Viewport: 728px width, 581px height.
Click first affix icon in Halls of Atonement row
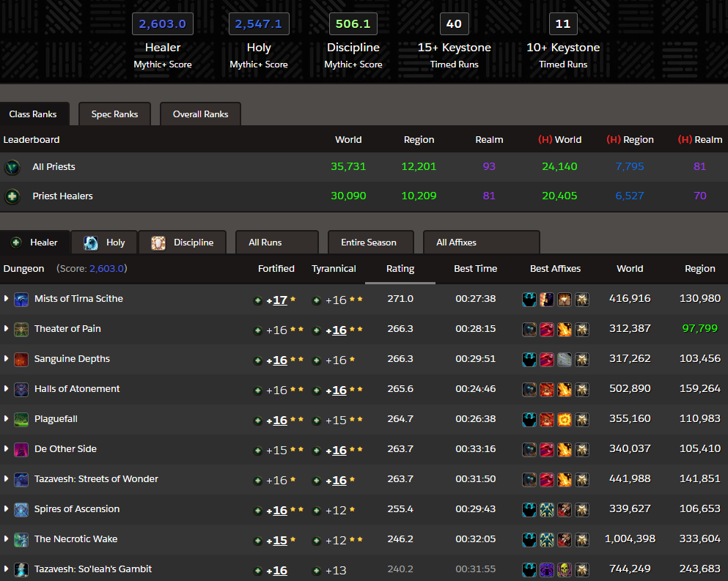click(529, 390)
